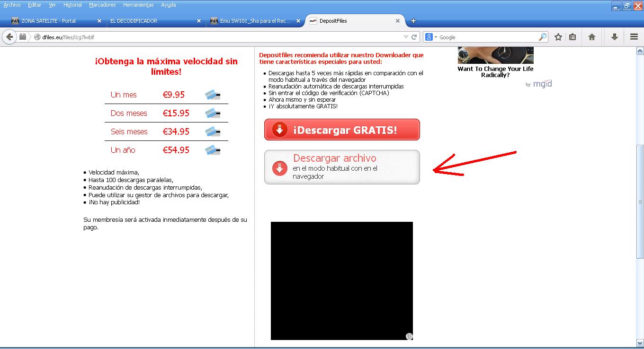Screen dimensions: 644x349
Task: Open the bookmark star icon
Action: pyautogui.click(x=558, y=37)
